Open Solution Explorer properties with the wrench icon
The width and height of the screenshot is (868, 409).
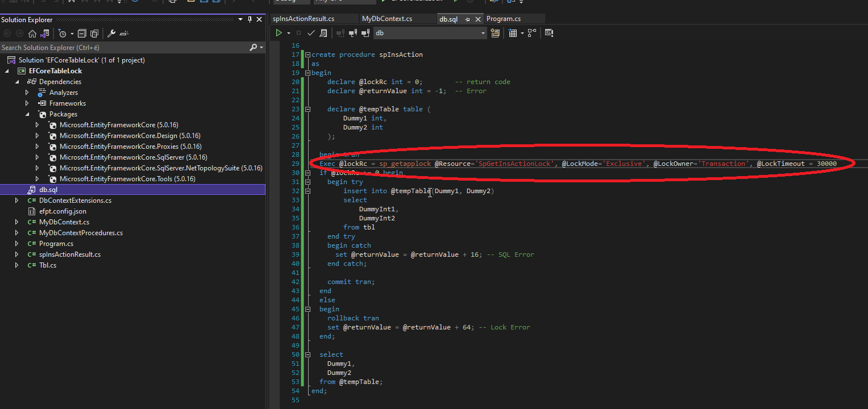(111, 33)
